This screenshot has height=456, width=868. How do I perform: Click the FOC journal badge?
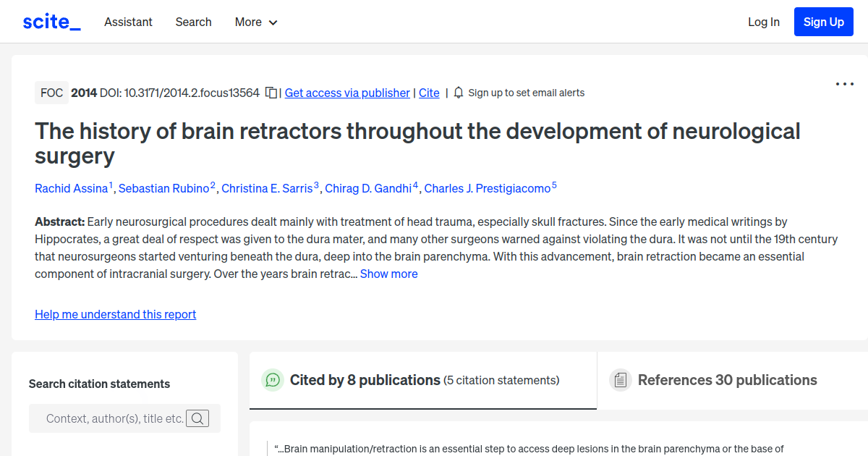coord(51,93)
